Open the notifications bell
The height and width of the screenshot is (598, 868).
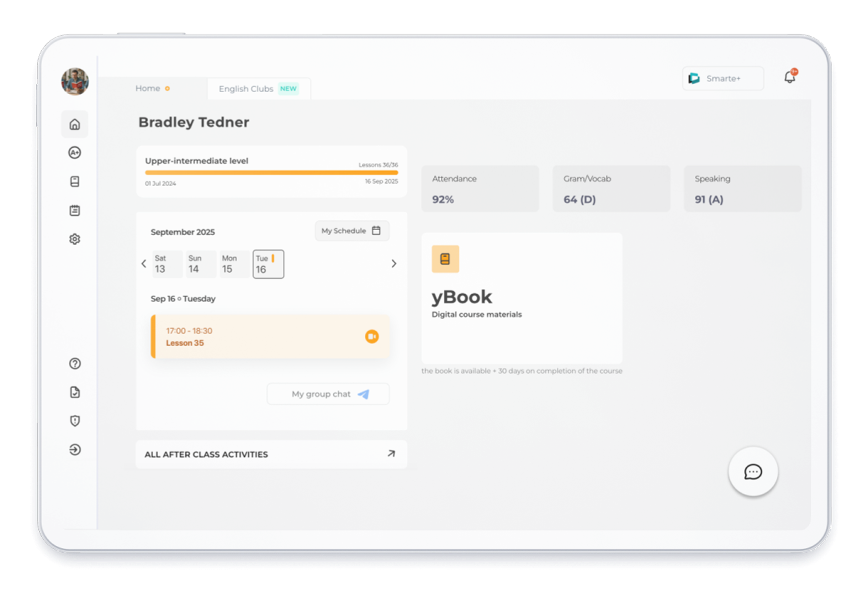click(789, 78)
